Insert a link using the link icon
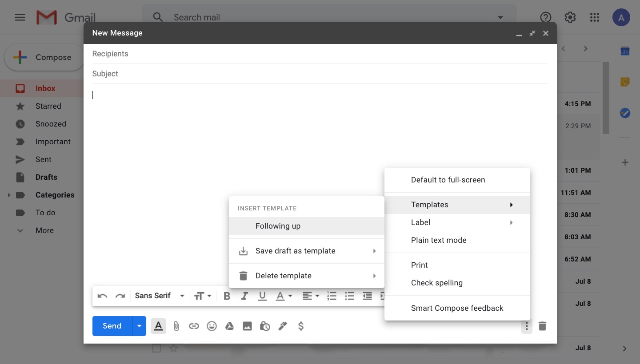 (194, 326)
